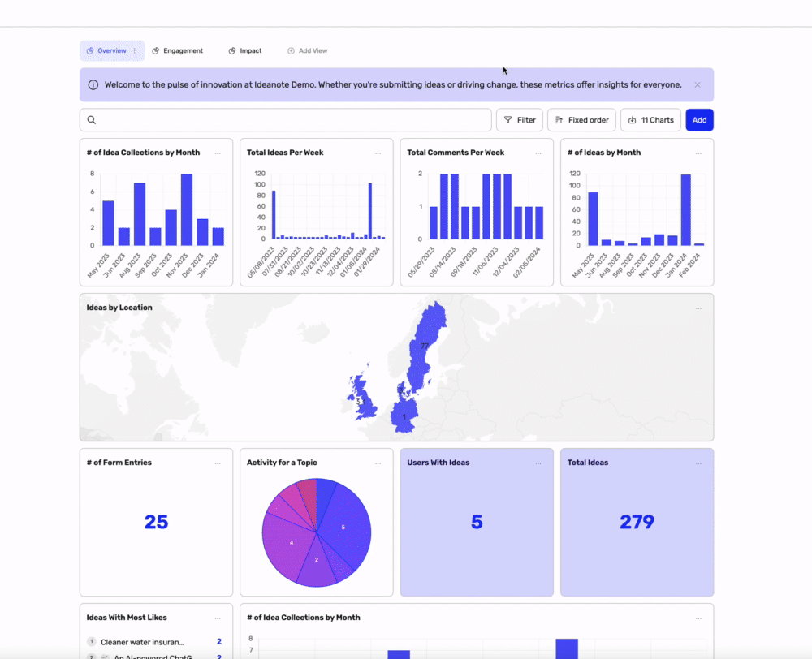
Task: Switch to the Impact view
Action: point(245,51)
